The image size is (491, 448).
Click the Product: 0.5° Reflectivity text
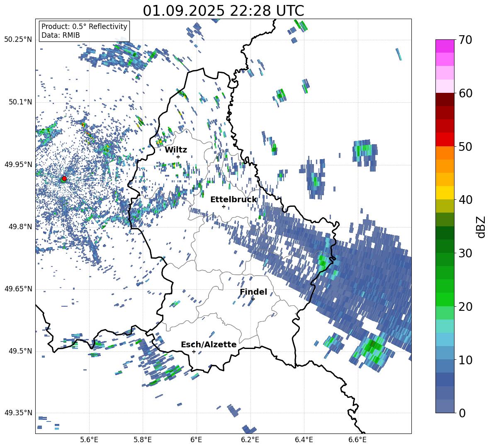(x=84, y=26)
